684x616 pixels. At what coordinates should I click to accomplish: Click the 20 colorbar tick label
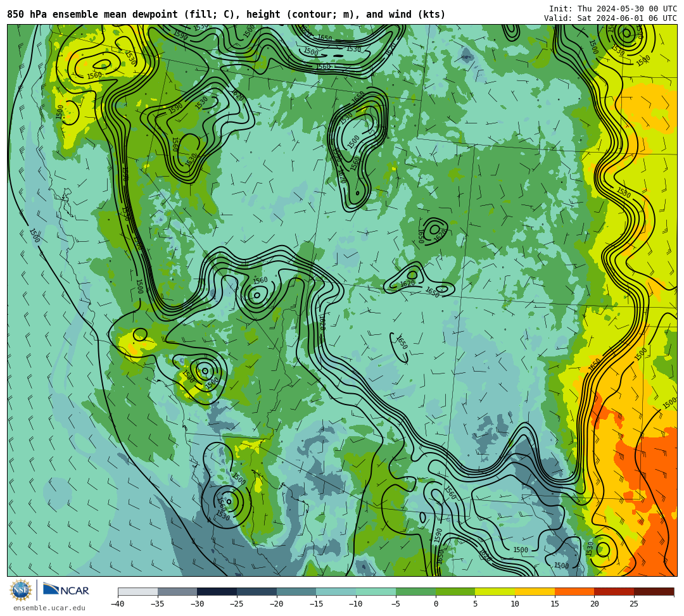[x=594, y=604]
